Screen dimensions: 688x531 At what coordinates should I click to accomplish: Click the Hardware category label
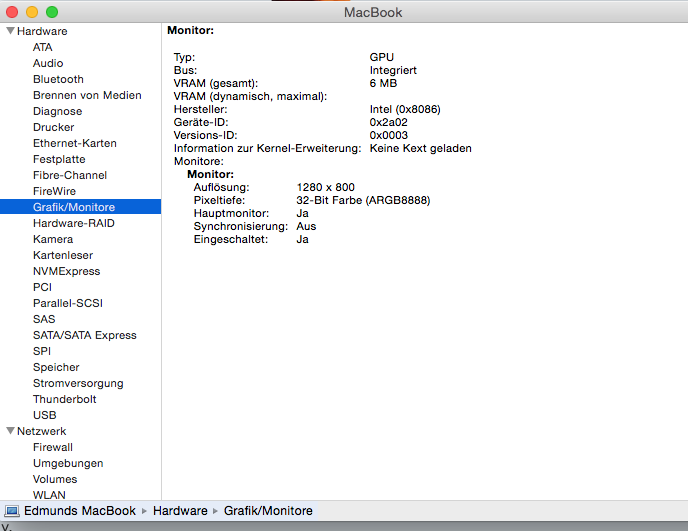[x=42, y=31]
